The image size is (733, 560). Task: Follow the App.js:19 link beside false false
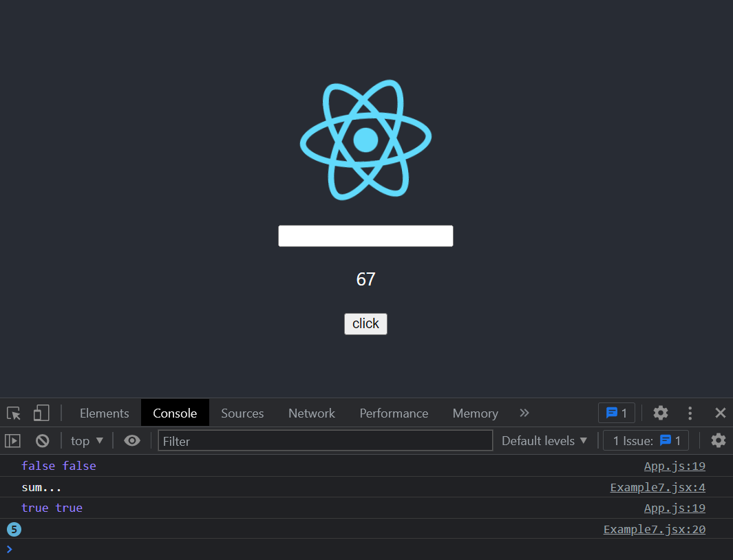coord(674,466)
